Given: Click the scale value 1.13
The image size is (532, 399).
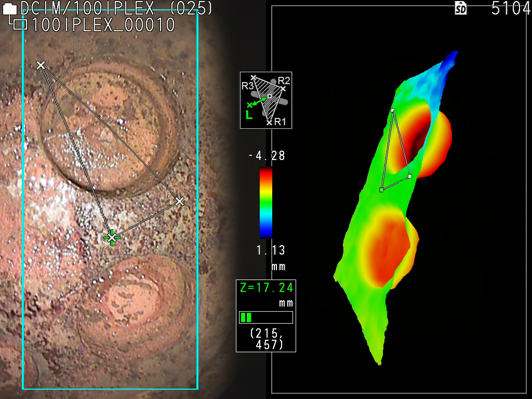Looking at the screenshot, I should (x=270, y=250).
